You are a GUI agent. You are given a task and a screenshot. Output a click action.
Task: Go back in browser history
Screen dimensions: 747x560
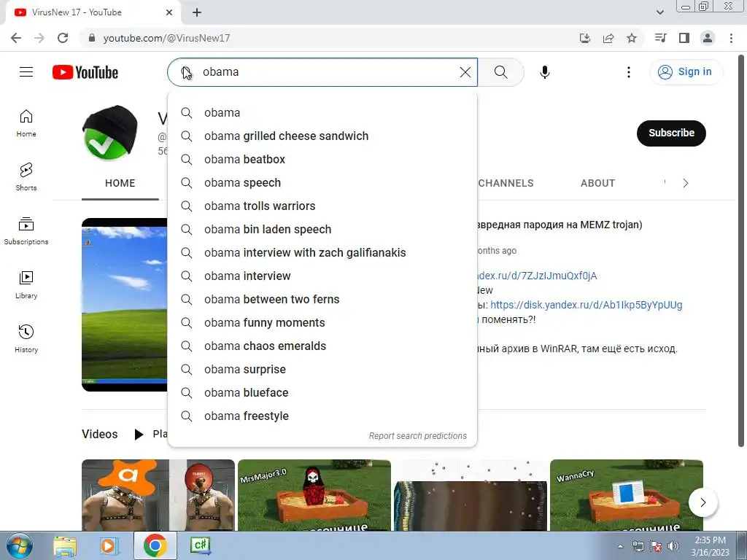[16, 38]
